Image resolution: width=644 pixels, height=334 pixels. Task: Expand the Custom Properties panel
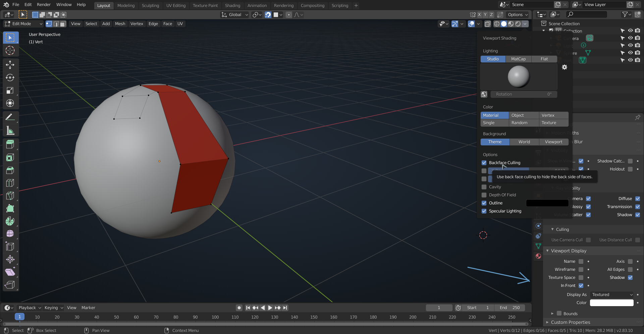[x=547, y=323]
